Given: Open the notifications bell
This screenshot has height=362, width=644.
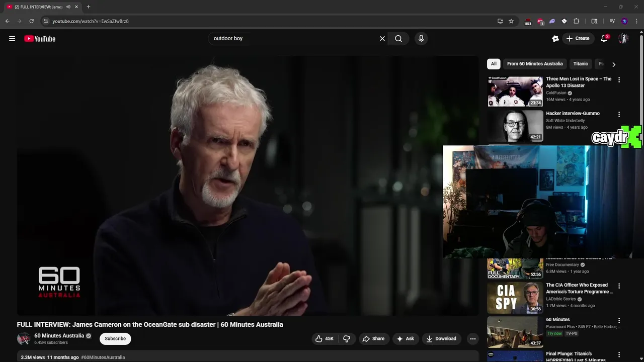Looking at the screenshot, I should 604,39.
